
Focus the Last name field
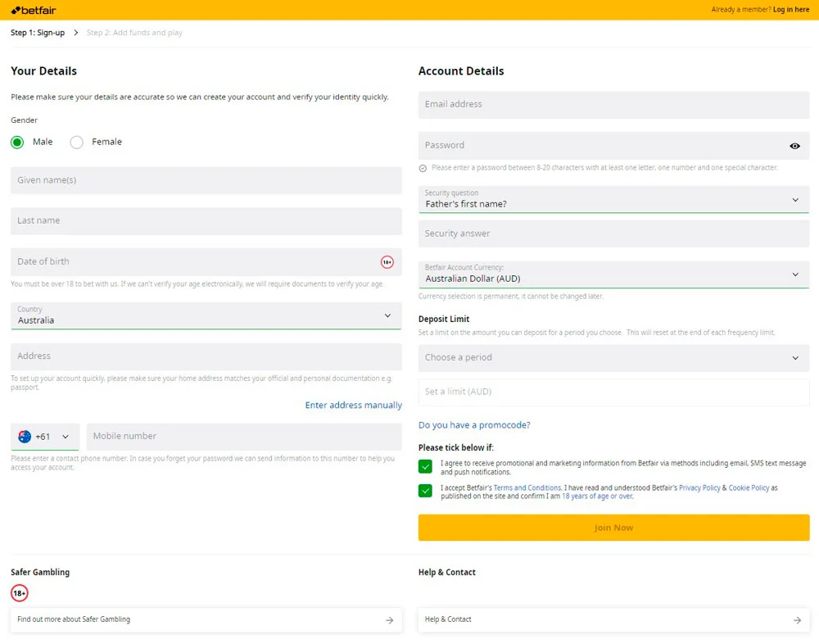coord(206,221)
